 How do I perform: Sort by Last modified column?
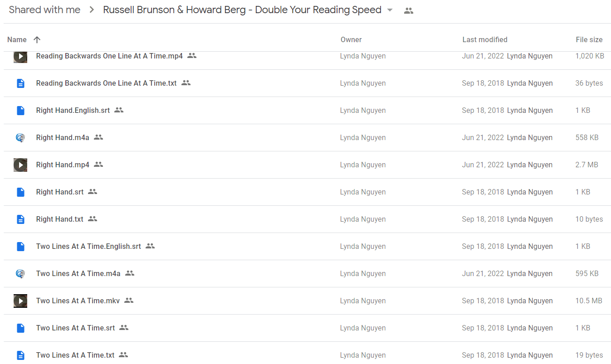click(485, 40)
